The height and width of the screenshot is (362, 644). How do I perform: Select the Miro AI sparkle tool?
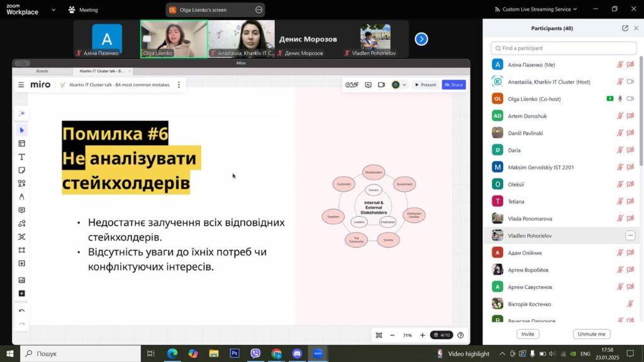[x=22, y=113]
